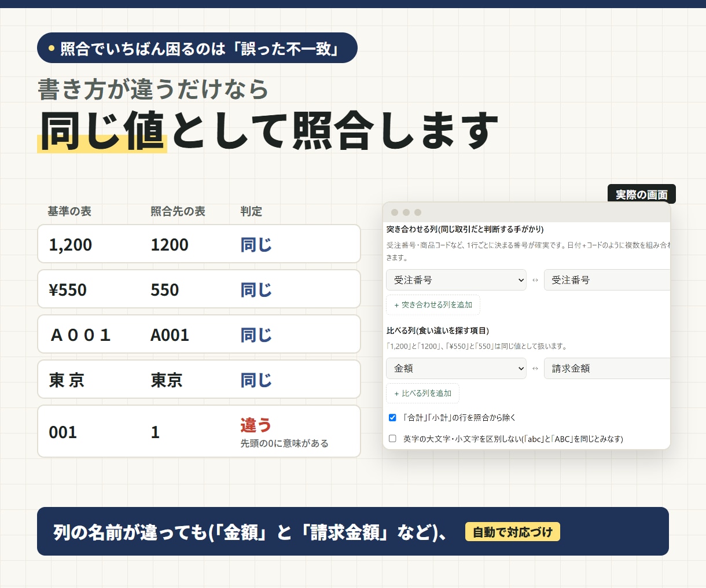This screenshot has height=588, width=706.
Task: Click the ↔ arrow beside 受注番号 dropdown
Action: pos(535,280)
